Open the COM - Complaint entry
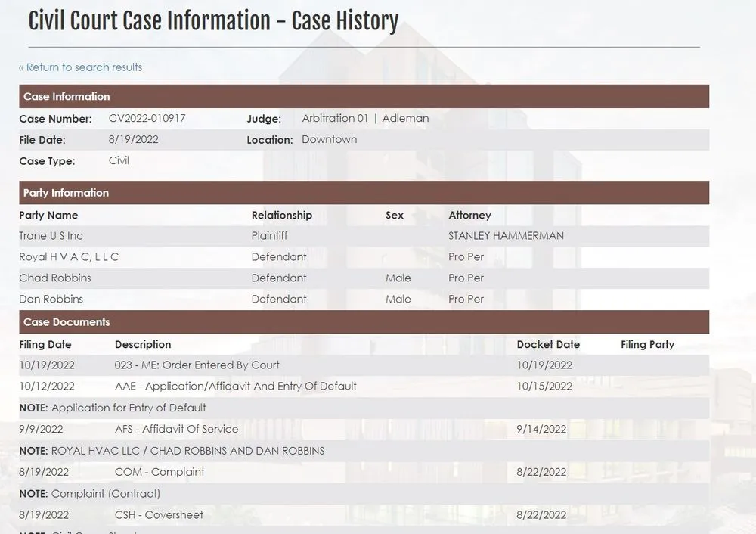This screenshot has width=756, height=534. pyautogui.click(x=160, y=473)
